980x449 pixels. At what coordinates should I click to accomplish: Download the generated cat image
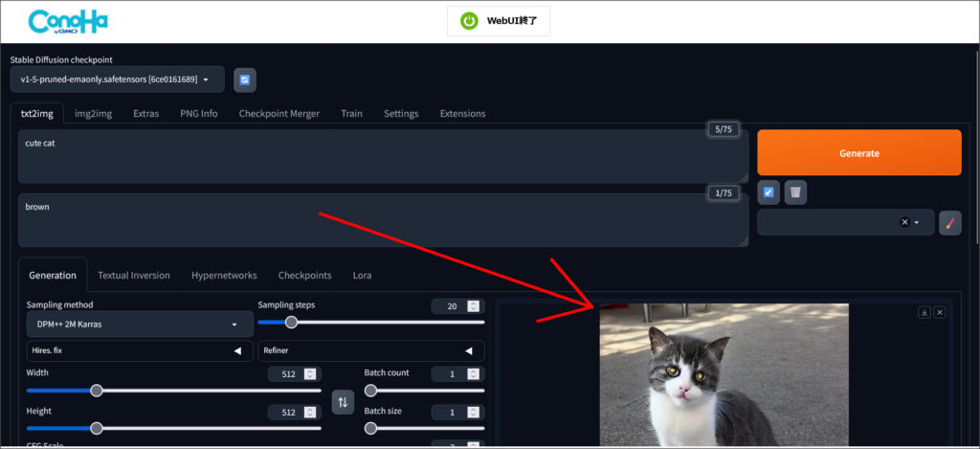pos(924,313)
